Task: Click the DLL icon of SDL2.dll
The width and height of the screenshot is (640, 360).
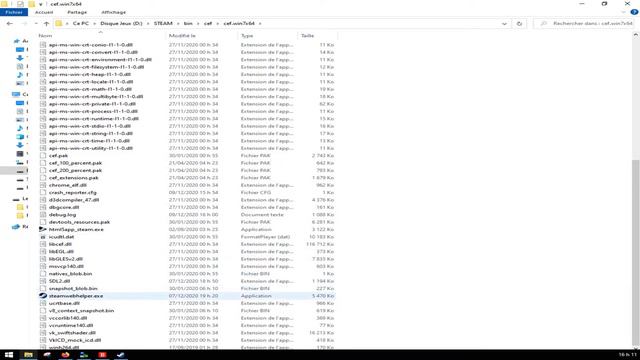Action: point(43,281)
